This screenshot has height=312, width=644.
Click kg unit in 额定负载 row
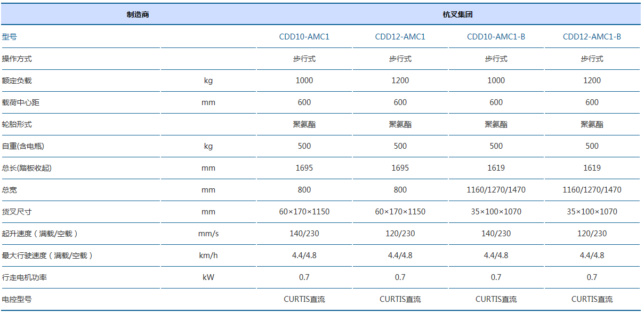[208, 81]
